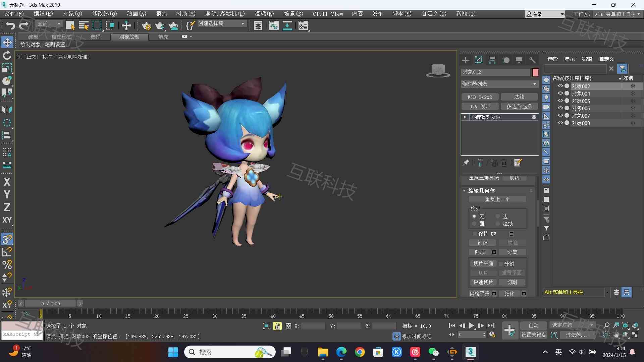Select the 边 constraint radio button
Screen dimensions: 644x362
coord(498,216)
